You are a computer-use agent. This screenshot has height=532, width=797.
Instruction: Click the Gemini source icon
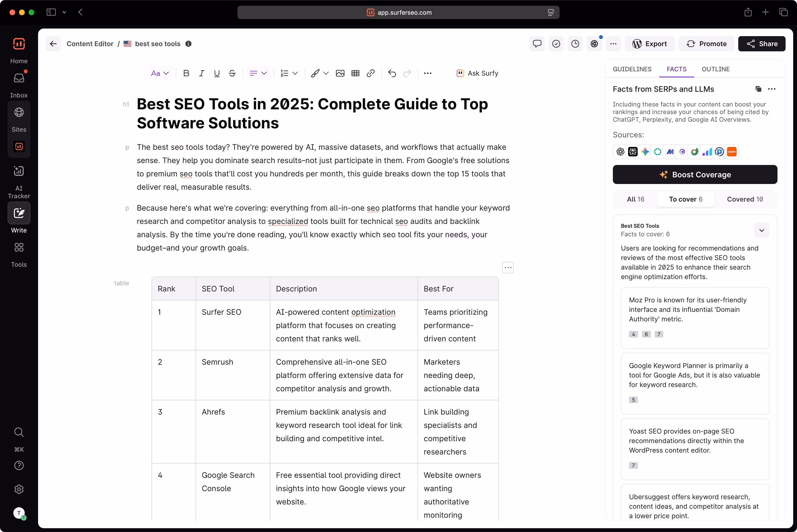[645, 152]
